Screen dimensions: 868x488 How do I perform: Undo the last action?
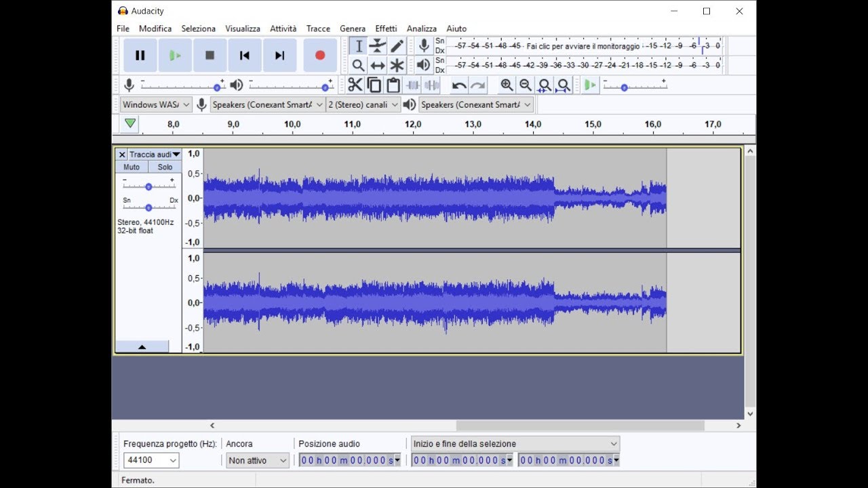click(459, 85)
